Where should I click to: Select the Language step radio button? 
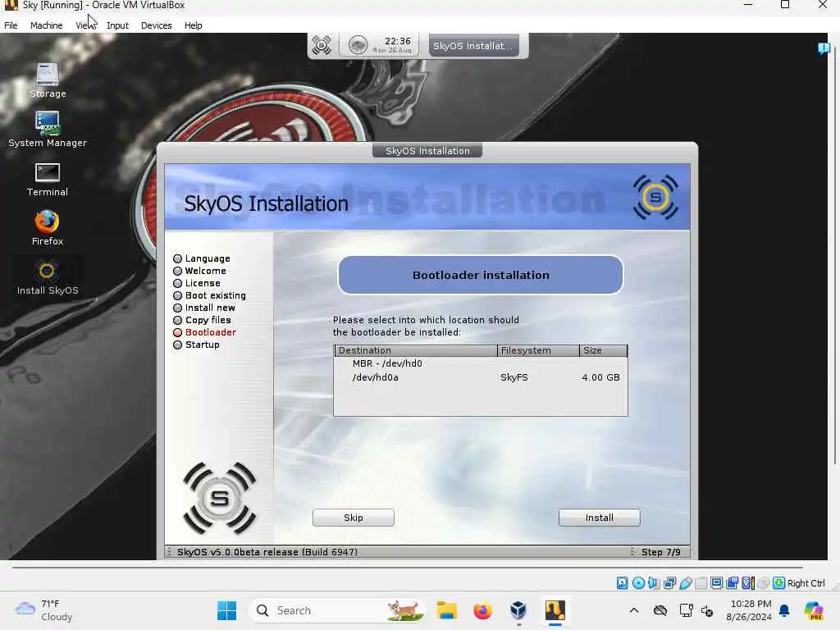178,258
